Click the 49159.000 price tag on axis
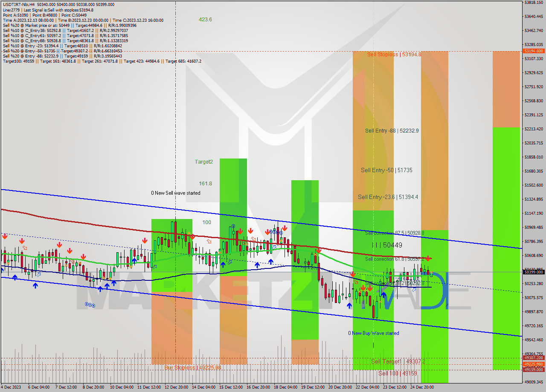546x392 pixels. [x=534, y=369]
